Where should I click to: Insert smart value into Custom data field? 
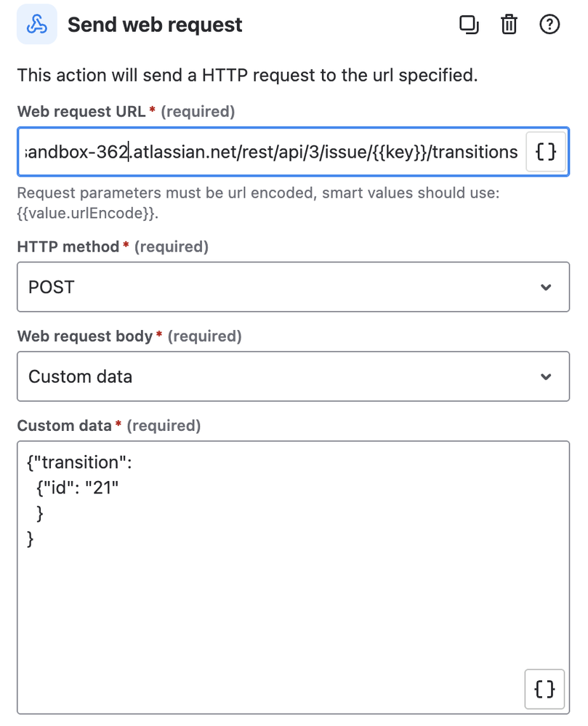(544, 689)
